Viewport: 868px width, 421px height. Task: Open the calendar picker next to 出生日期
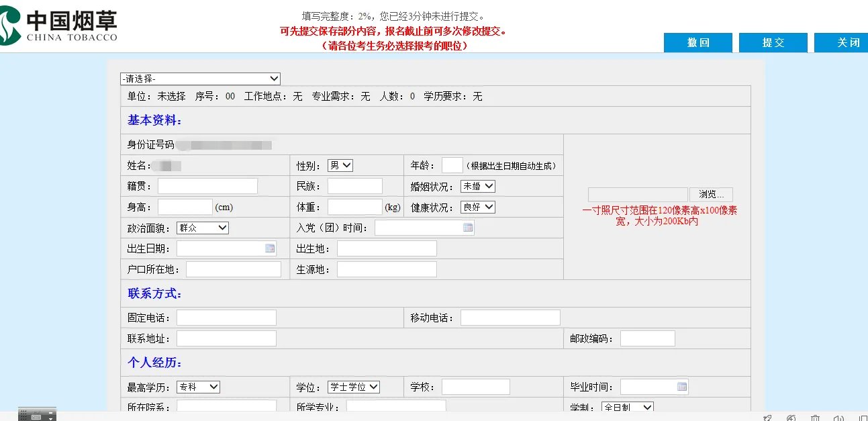pos(269,248)
